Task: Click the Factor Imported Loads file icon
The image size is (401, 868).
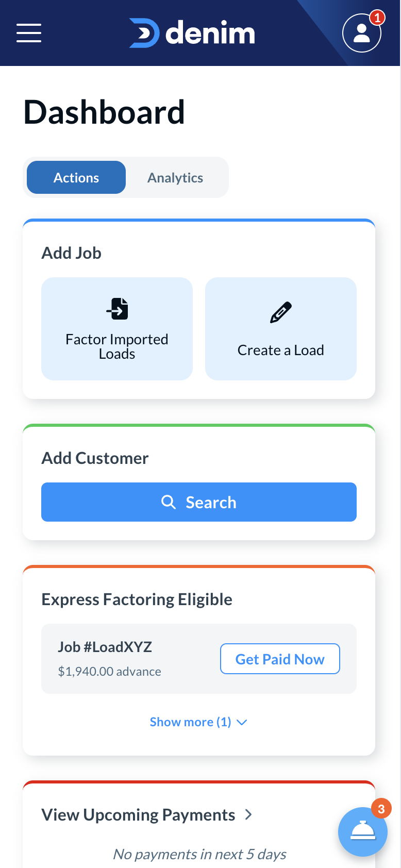Action: point(118,309)
